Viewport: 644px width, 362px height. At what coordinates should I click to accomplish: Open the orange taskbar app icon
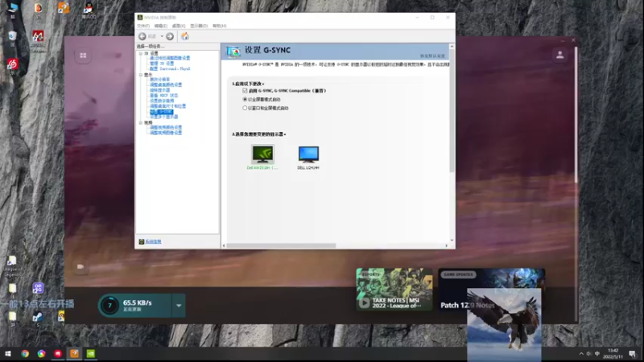(74, 354)
